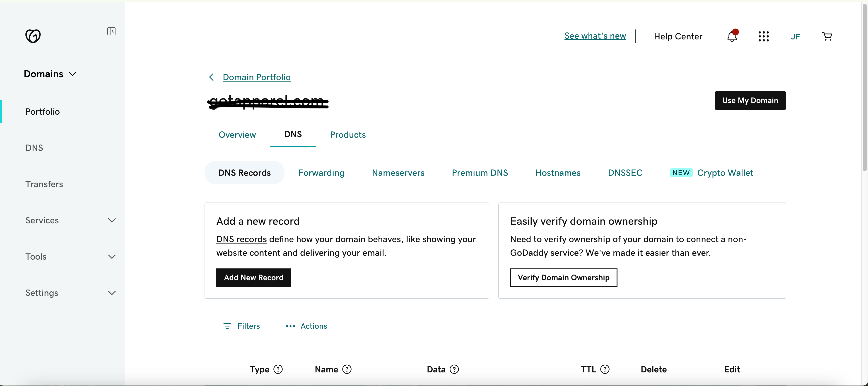Click the Add New Record button

[x=253, y=277]
